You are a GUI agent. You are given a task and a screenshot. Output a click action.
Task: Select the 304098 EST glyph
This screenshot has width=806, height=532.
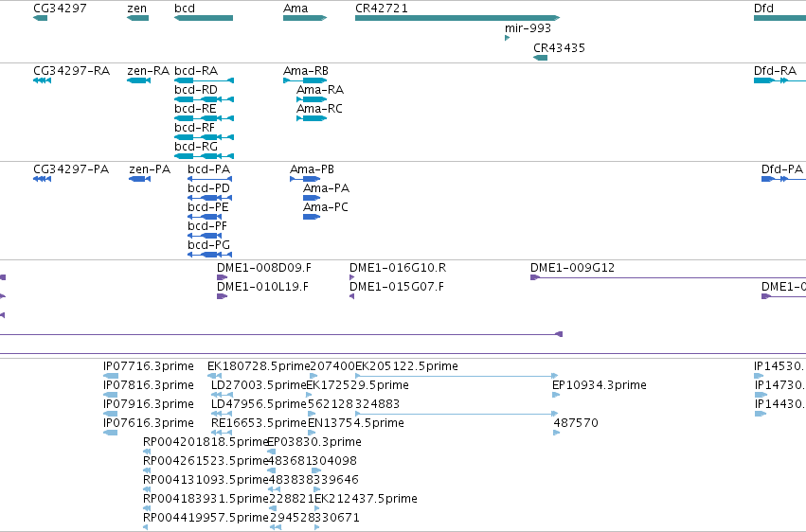tap(316, 470)
